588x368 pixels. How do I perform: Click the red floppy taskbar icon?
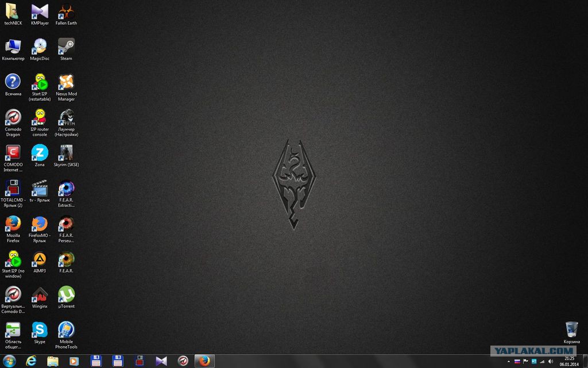(140, 361)
